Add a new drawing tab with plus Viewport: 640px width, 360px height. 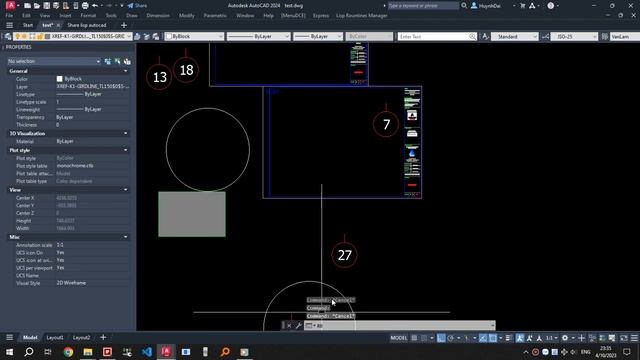tap(124, 25)
